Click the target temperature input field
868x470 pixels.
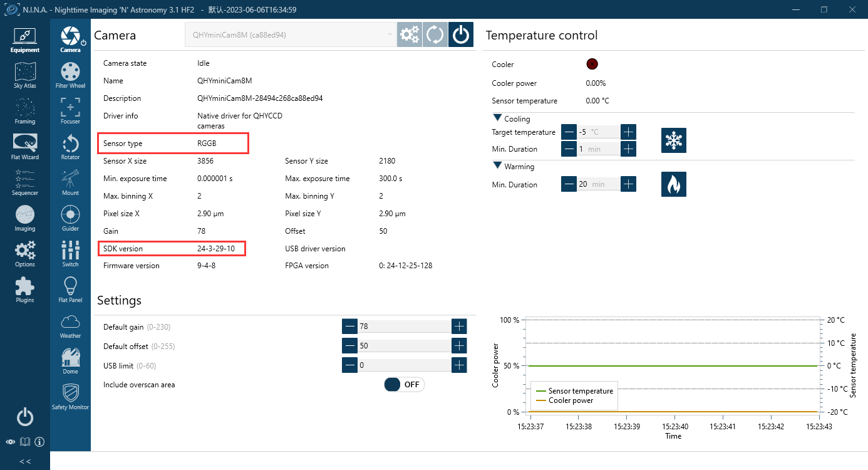pos(599,132)
